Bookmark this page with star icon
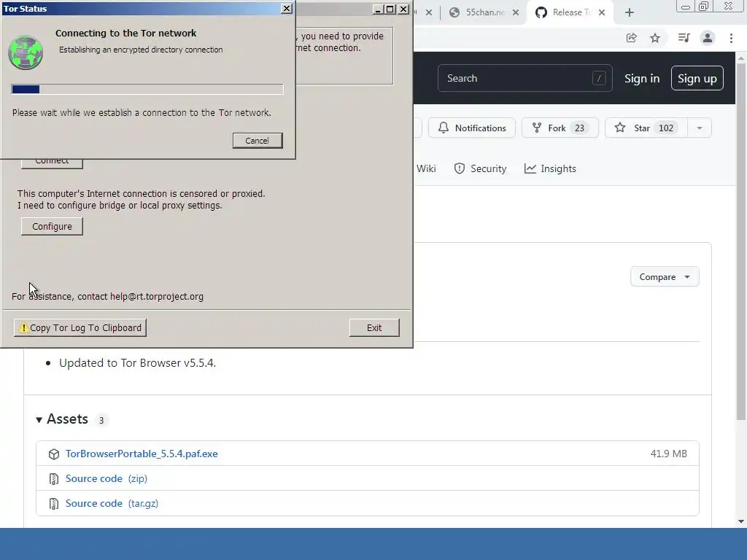Screen dimensions: 747x560 point(655,38)
